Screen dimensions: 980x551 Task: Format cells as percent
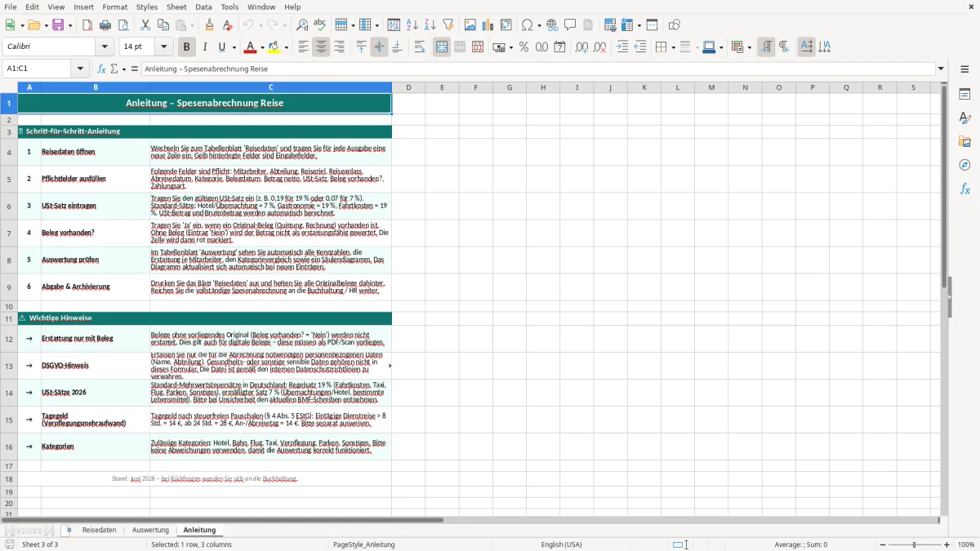pyautogui.click(x=523, y=47)
